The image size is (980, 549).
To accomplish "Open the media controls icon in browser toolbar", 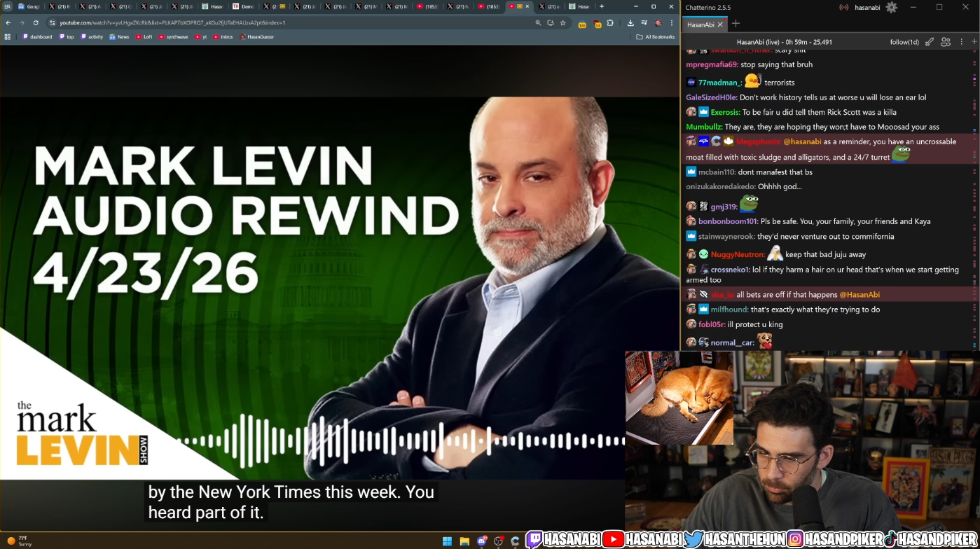I will click(644, 22).
